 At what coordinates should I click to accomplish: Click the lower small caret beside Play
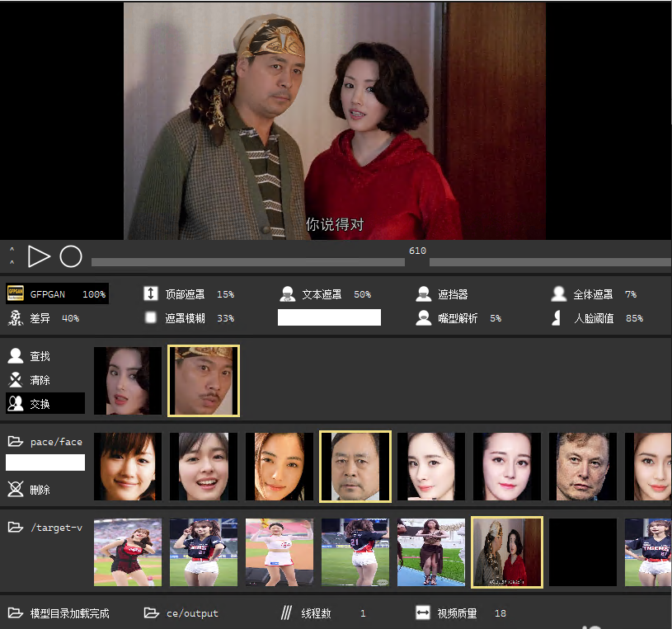[x=12, y=262]
